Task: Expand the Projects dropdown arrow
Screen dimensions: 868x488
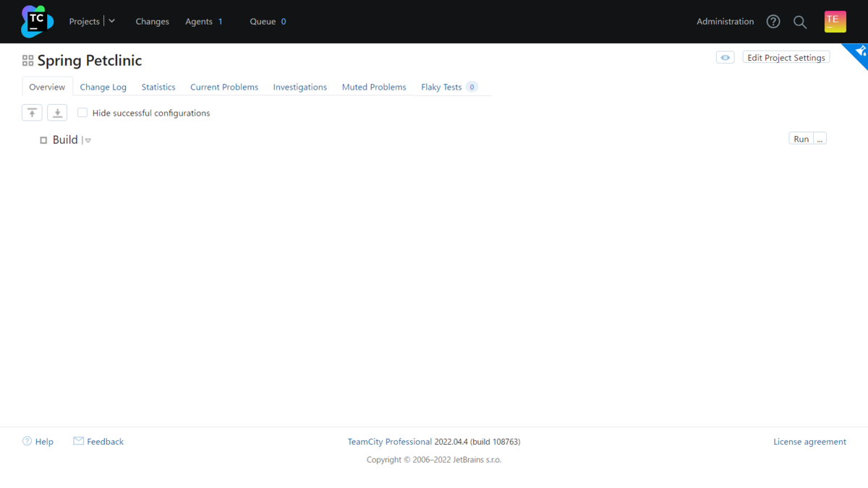Action: point(112,22)
